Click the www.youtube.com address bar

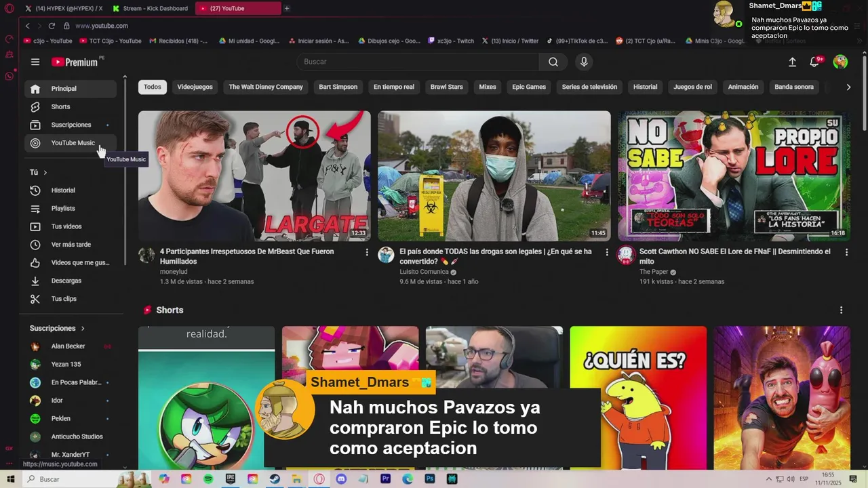click(102, 26)
